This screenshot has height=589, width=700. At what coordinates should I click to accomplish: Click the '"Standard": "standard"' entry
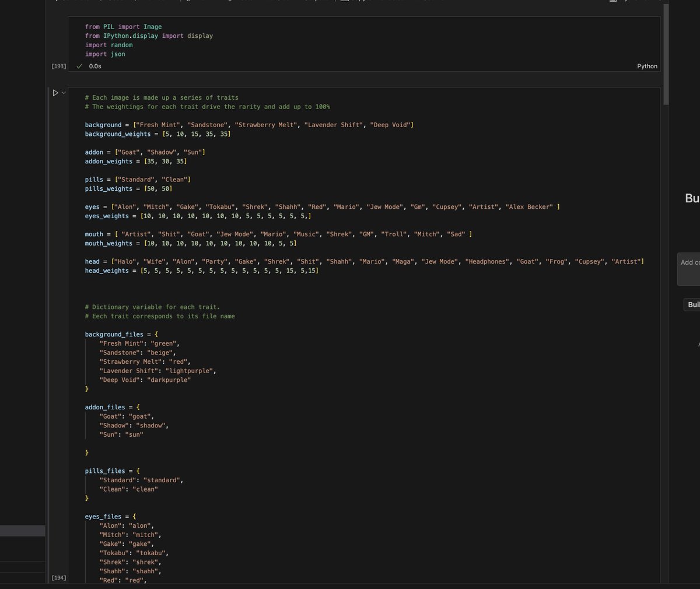[142, 481]
